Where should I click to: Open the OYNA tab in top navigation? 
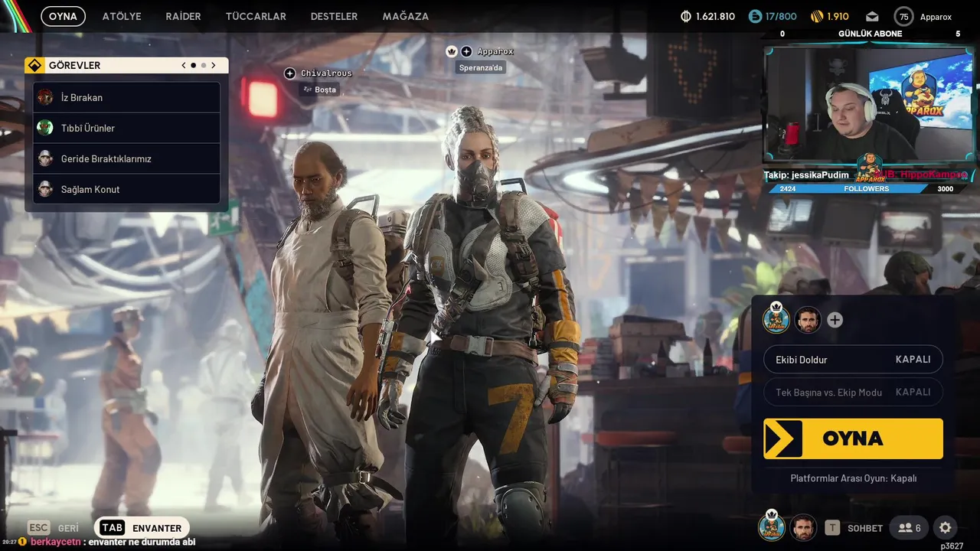[x=63, y=16]
